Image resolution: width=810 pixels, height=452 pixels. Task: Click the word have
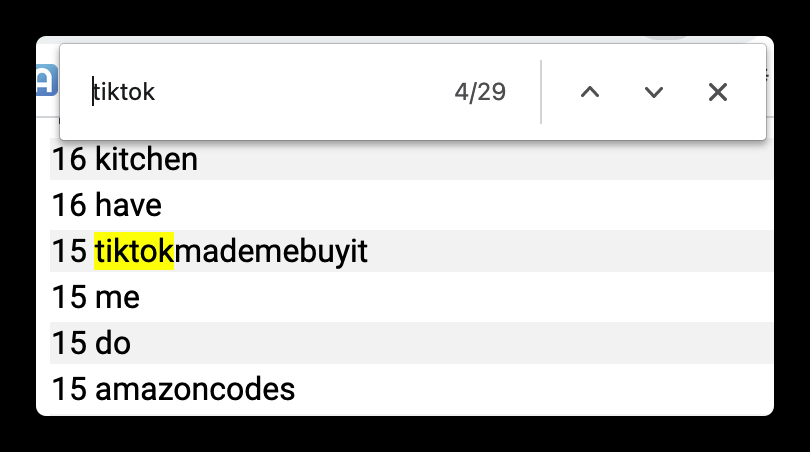128,206
